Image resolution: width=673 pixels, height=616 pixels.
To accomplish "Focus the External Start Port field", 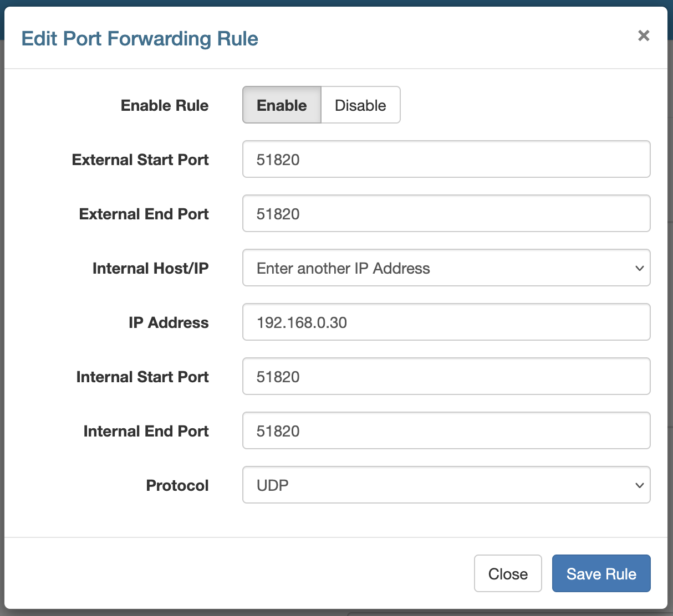I will pyautogui.click(x=446, y=160).
